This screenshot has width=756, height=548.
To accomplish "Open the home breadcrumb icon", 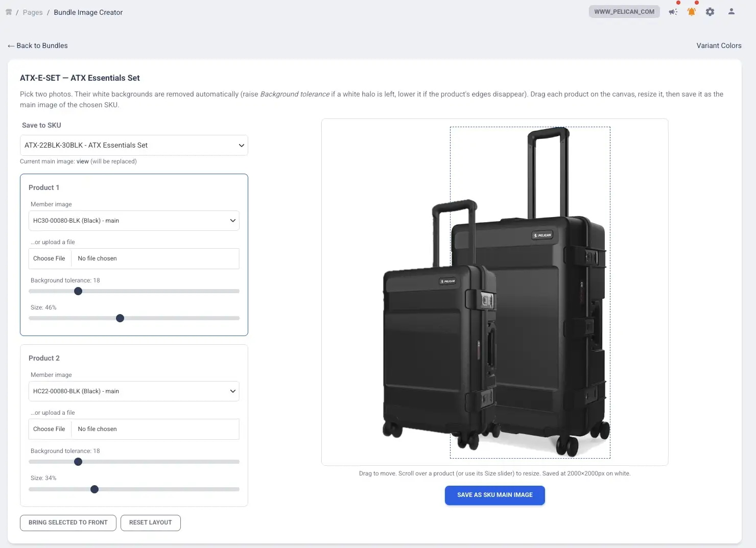I will pyautogui.click(x=9, y=12).
